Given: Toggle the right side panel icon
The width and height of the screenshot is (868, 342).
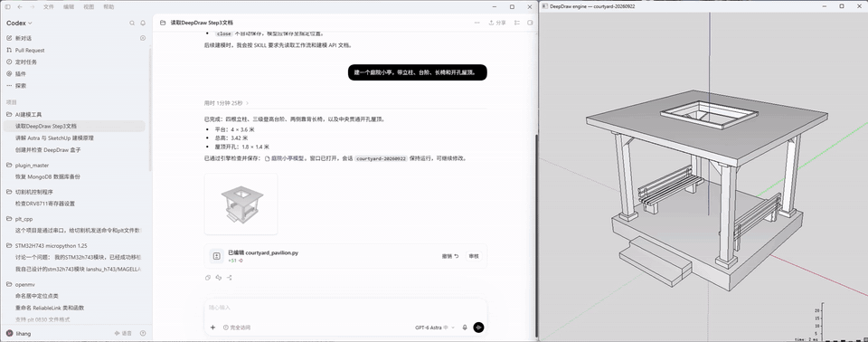Looking at the screenshot, I should (x=531, y=23).
